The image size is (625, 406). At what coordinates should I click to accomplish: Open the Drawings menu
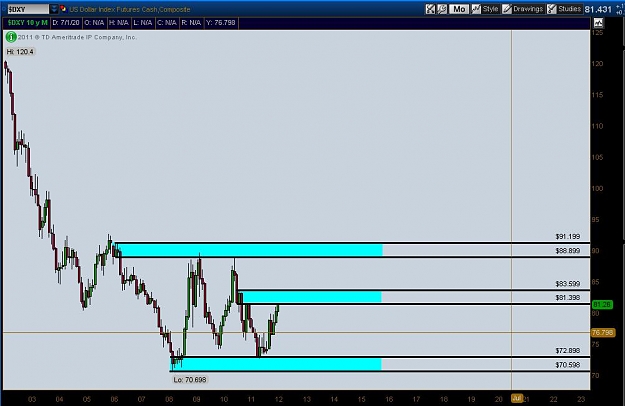523,9
